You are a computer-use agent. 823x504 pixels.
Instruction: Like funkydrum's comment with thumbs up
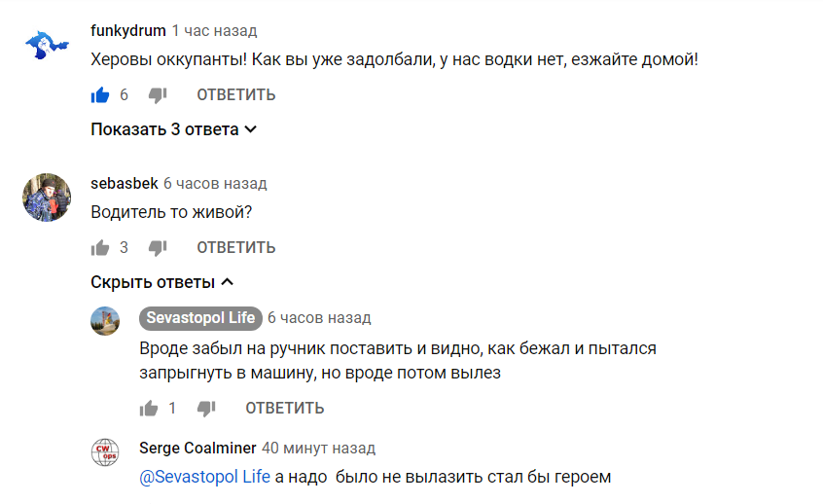100,95
